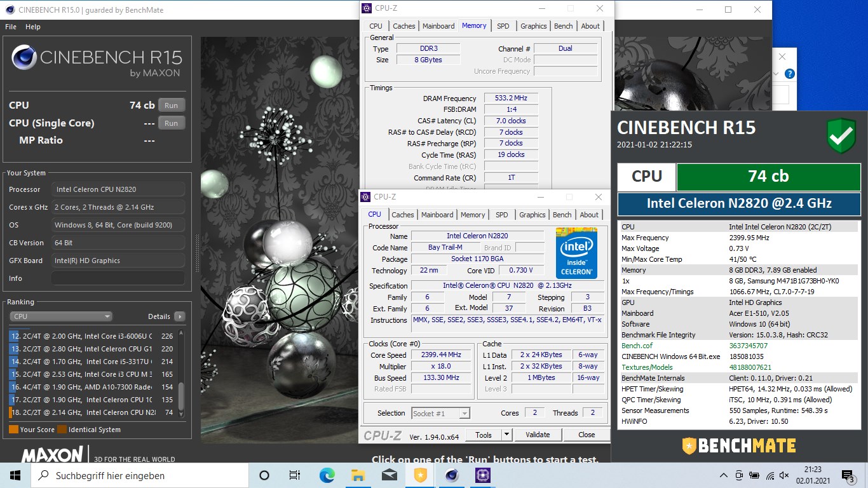Click the Close button in CPU-Z
The image size is (868, 488).
587,435
